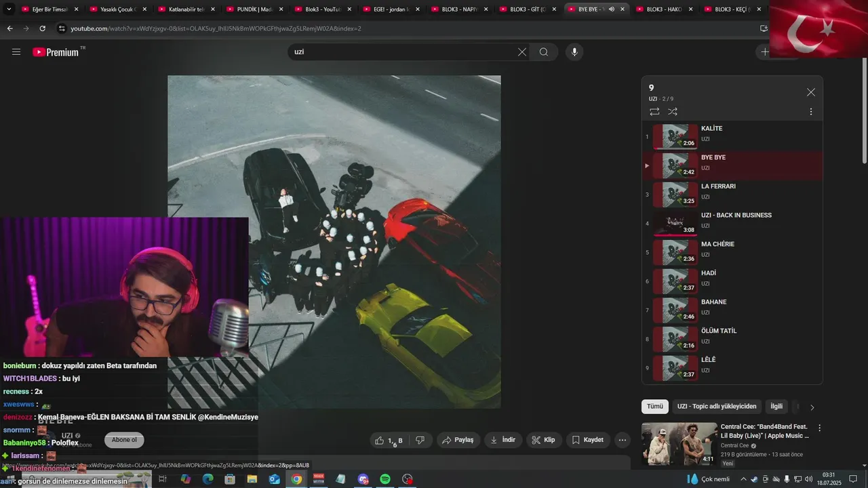Open the Central Cee channel link
The image size is (868, 488).
[734, 445]
